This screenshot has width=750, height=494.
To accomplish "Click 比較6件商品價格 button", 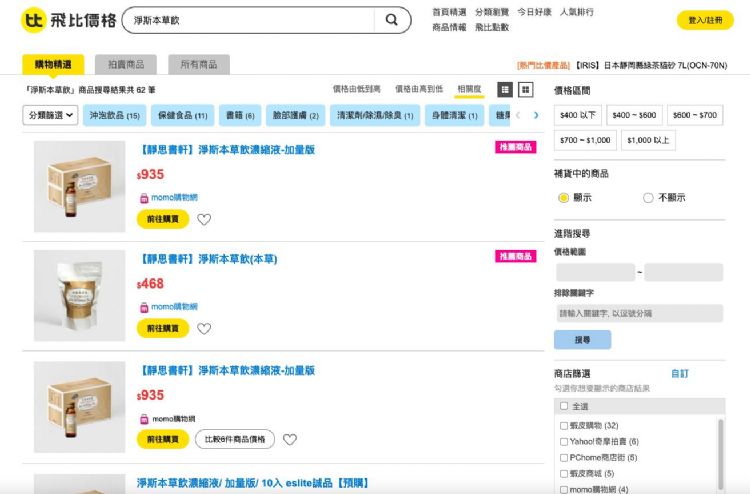I will coord(235,439).
